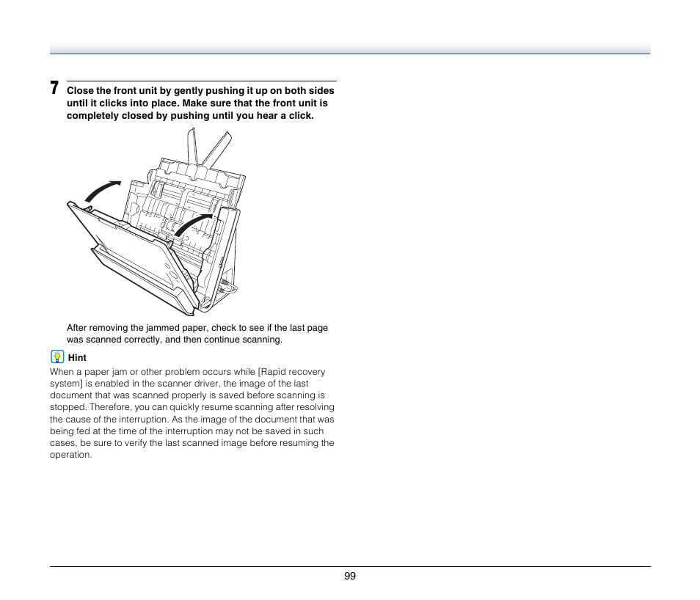Click the line "When a paper jam or other problem"
The height and width of the screenshot is (600, 700).
(x=188, y=372)
